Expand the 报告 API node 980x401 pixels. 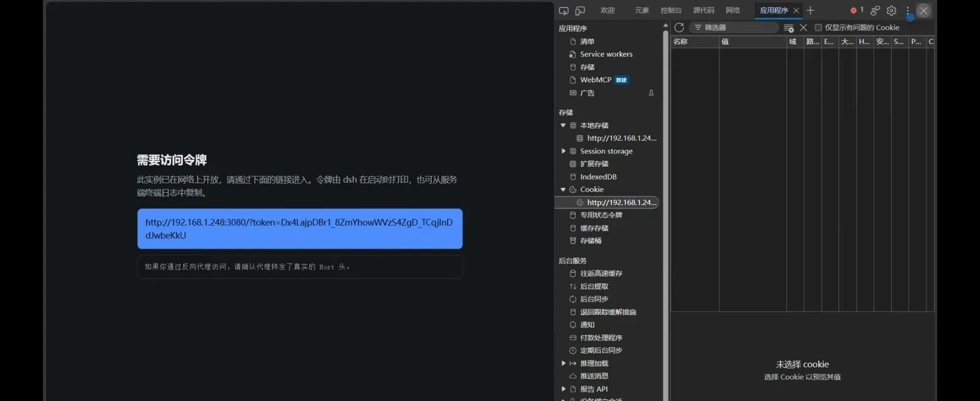click(563, 389)
